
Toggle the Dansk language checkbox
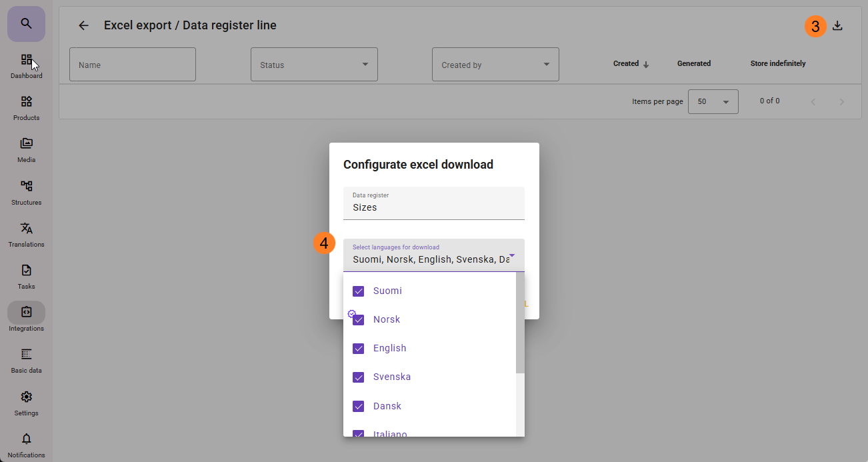(358, 407)
